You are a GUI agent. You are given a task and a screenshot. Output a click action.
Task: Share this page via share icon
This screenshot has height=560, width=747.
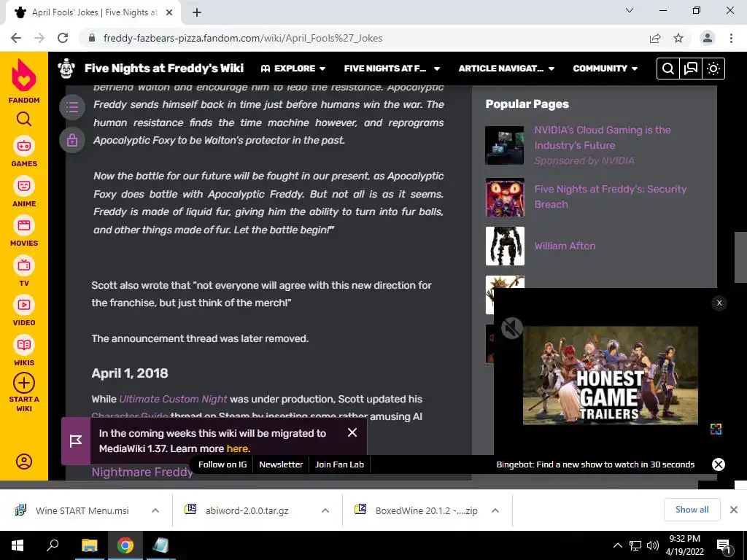click(655, 38)
